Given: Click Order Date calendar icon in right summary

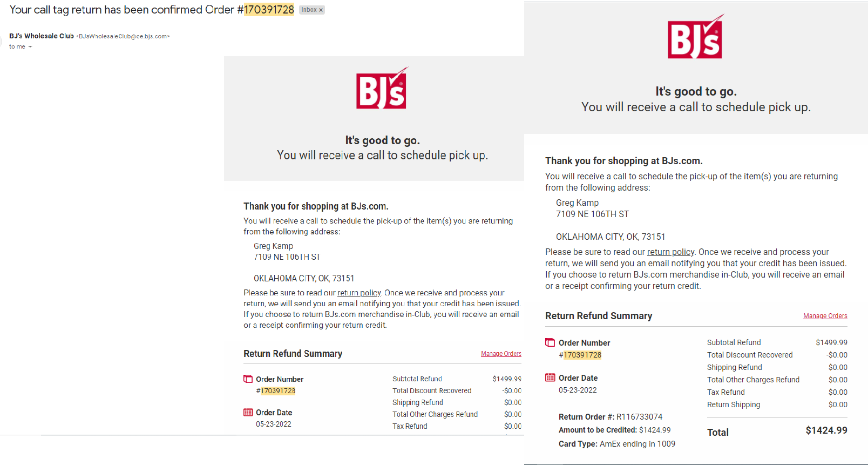Looking at the screenshot, I should (550, 378).
